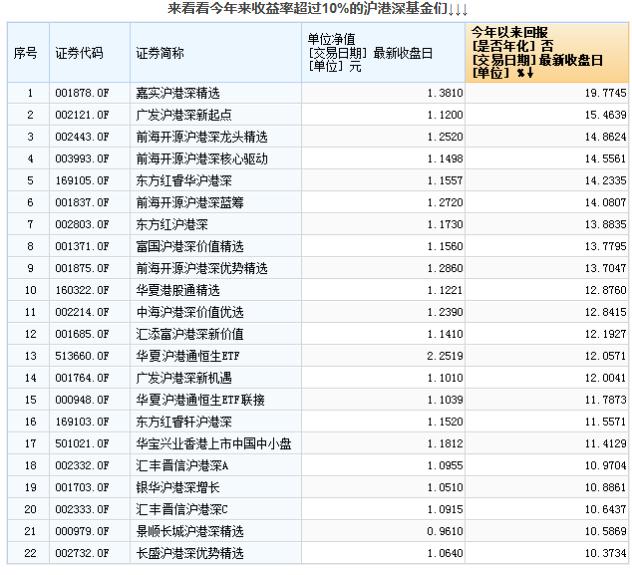Click the 证券代码 column header

pyautogui.click(x=80, y=52)
